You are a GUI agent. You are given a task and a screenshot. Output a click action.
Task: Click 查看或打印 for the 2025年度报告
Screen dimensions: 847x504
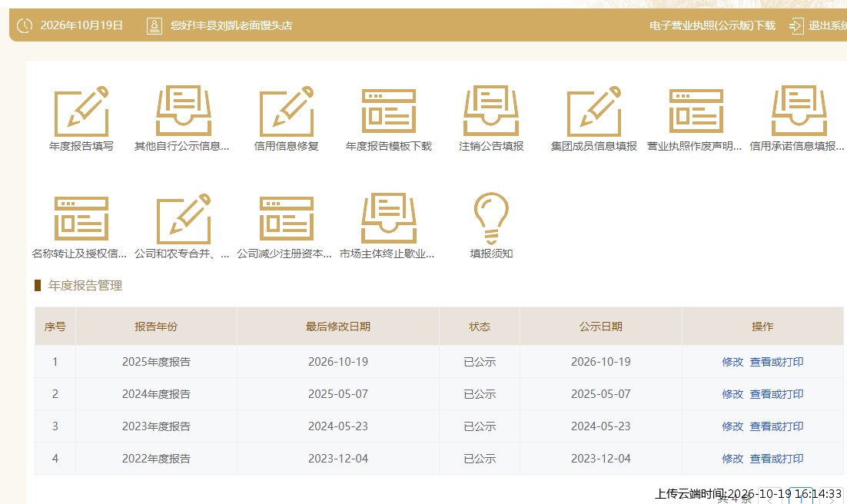776,362
